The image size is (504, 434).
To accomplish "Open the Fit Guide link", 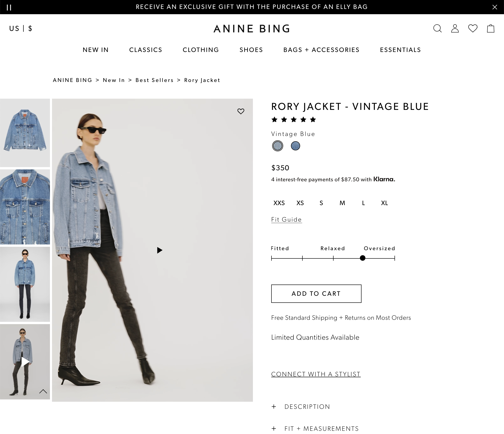I will pyautogui.click(x=286, y=220).
